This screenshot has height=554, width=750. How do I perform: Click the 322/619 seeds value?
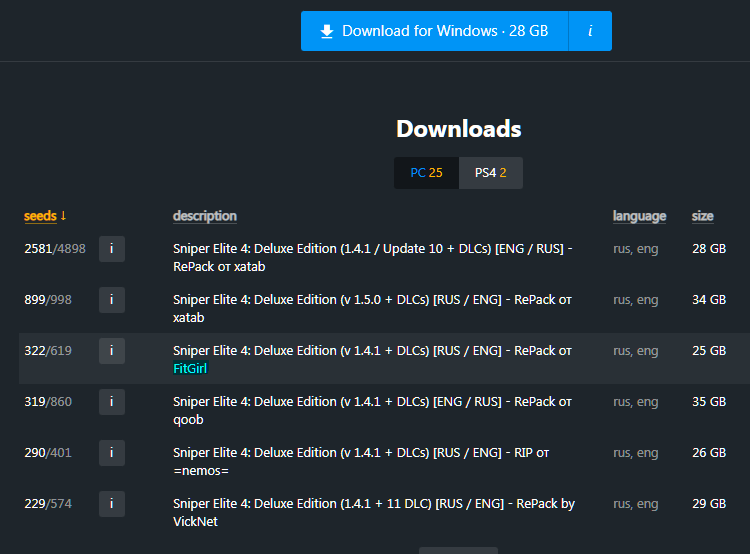(x=48, y=351)
